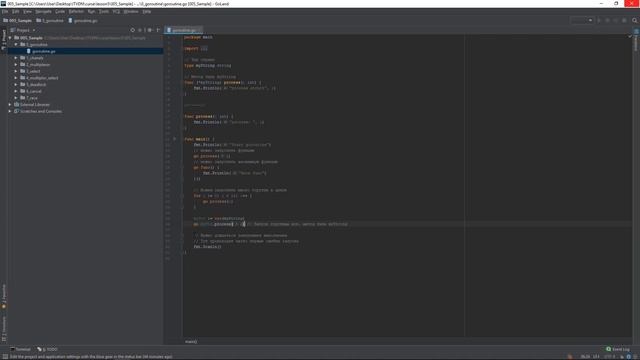Open the TODO tool window
The image size is (640, 360).
point(47,349)
